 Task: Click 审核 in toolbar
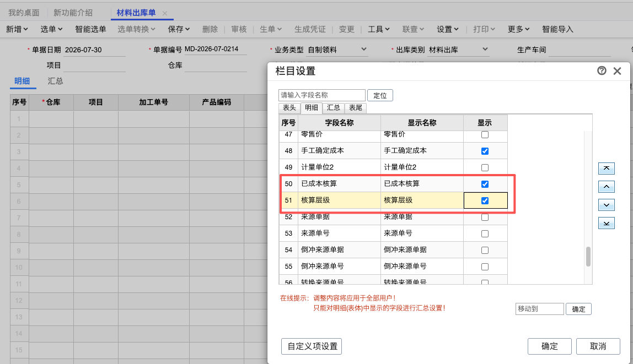point(239,29)
